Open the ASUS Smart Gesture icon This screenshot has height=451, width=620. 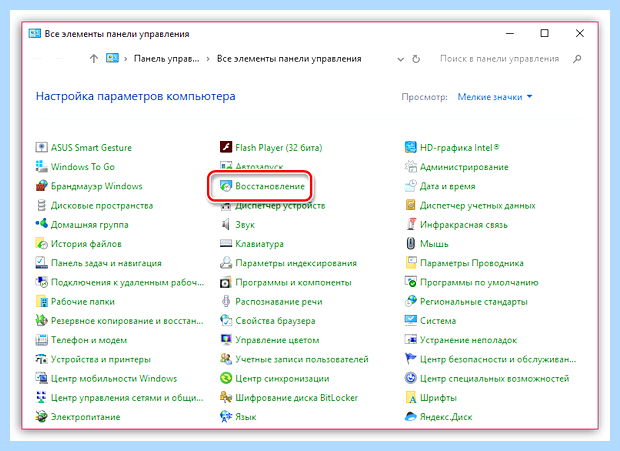click(41, 148)
